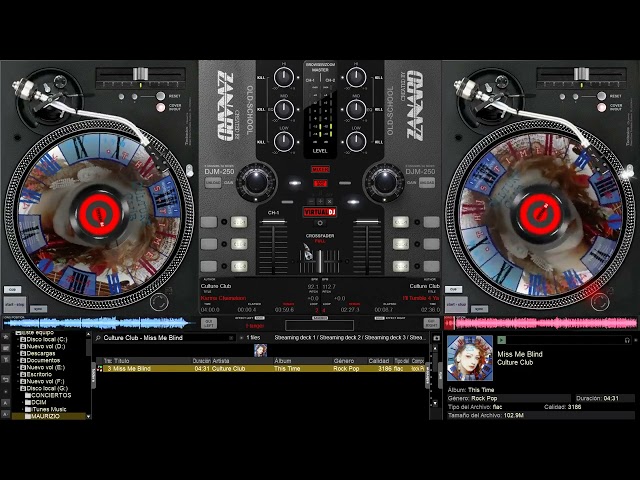Open settings via mixer gear icon
Image resolution: width=640 pixels, height=480 pixels.
click(320, 223)
